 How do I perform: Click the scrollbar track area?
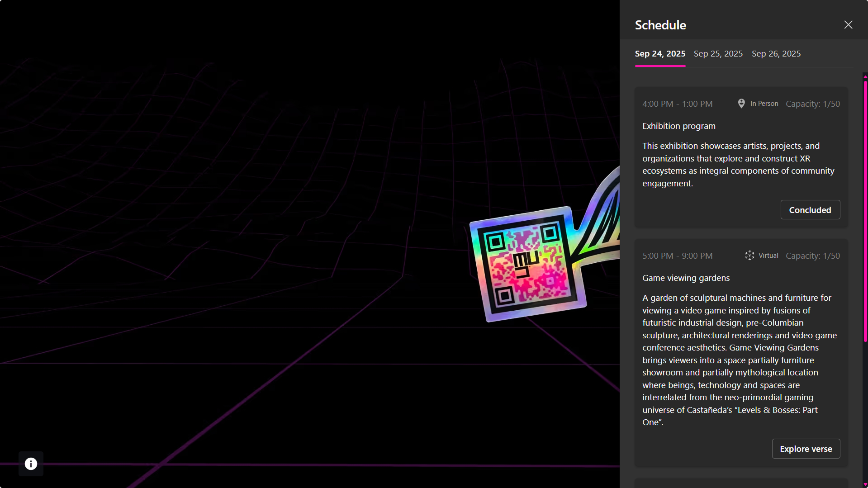pos(864,407)
